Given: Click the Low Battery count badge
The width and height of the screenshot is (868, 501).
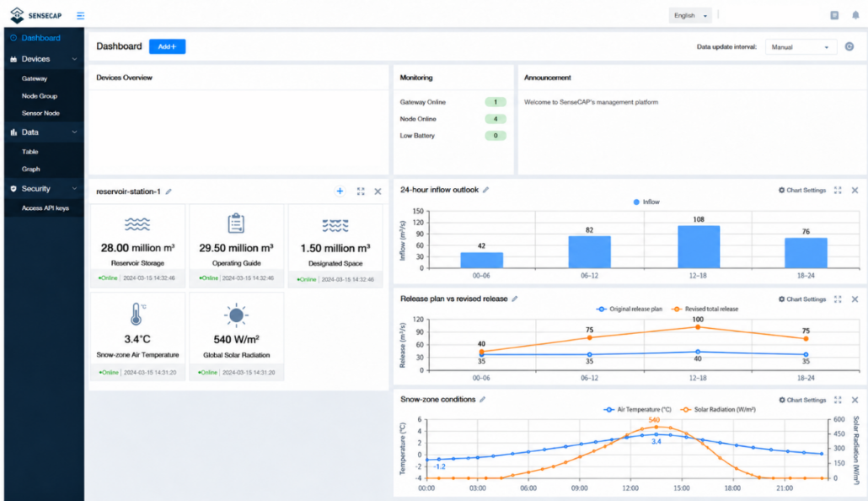Looking at the screenshot, I should click(x=496, y=135).
